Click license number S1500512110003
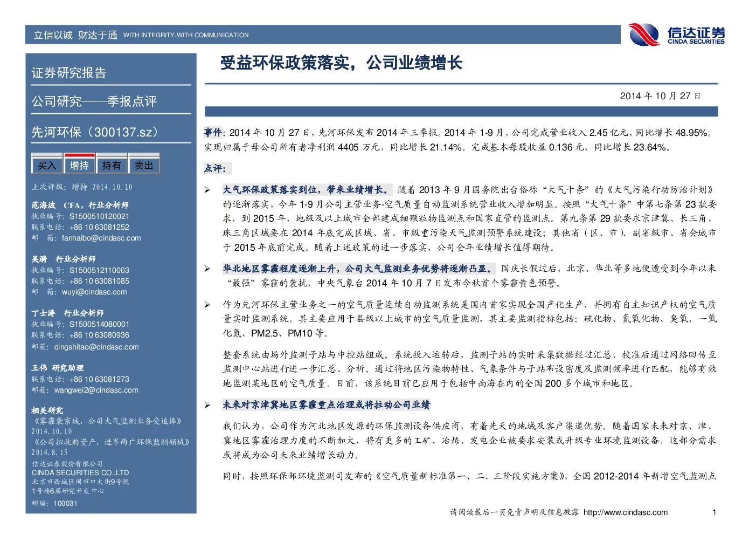Viewport: 756px width, 535px height. 100,270
